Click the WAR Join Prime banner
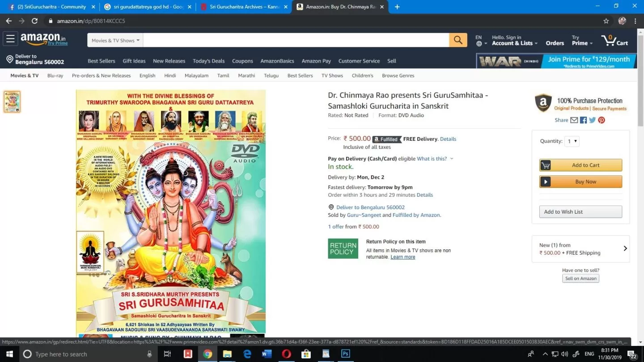 coord(556,61)
